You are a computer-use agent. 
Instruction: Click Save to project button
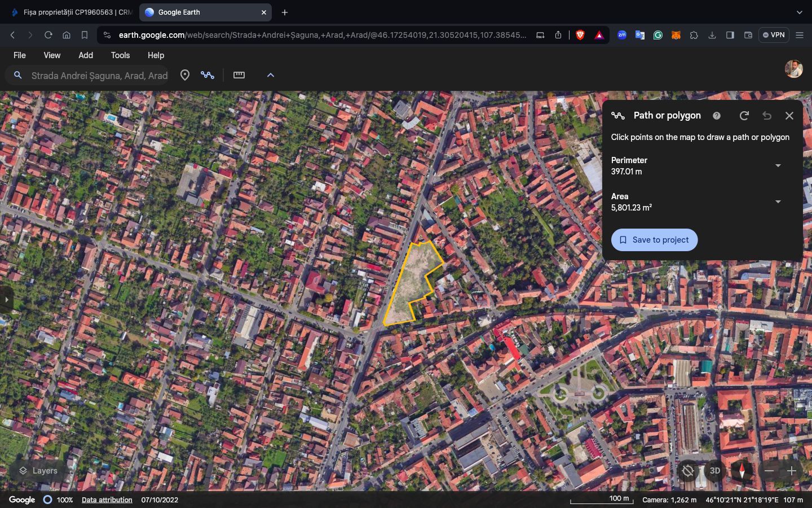pos(654,240)
